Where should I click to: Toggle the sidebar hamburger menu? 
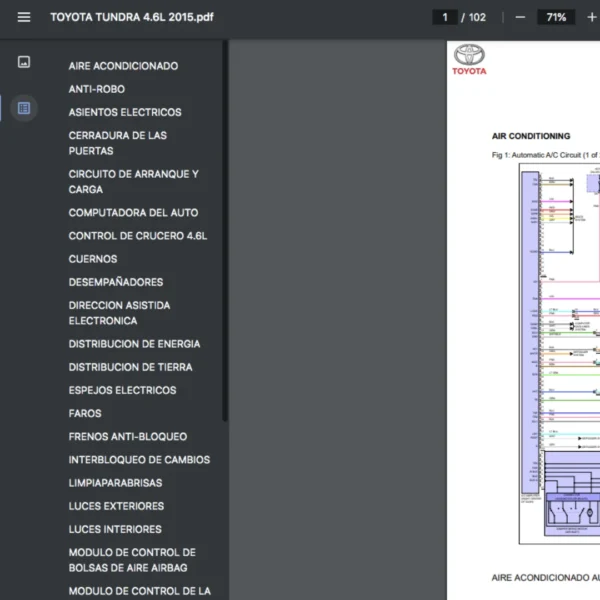[24, 17]
